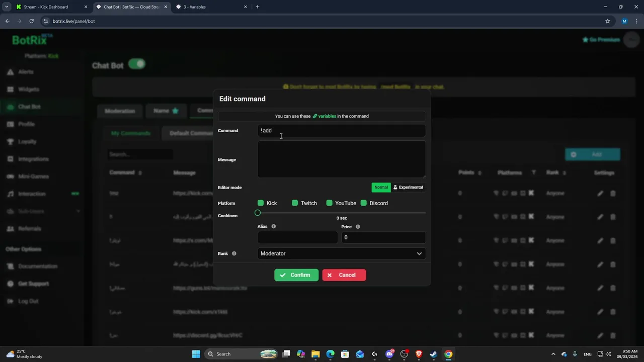Open Brave browser from the taskbar

(419, 354)
